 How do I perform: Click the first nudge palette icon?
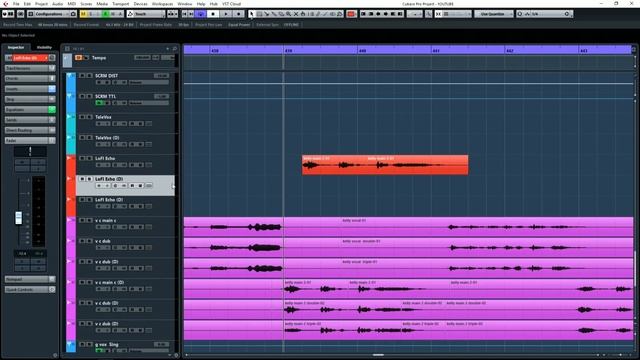tap(363, 14)
